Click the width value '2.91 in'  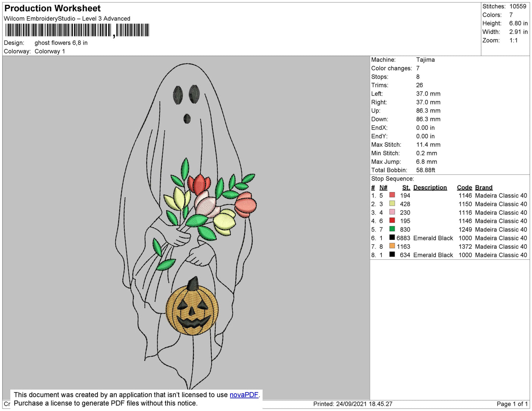(518, 32)
